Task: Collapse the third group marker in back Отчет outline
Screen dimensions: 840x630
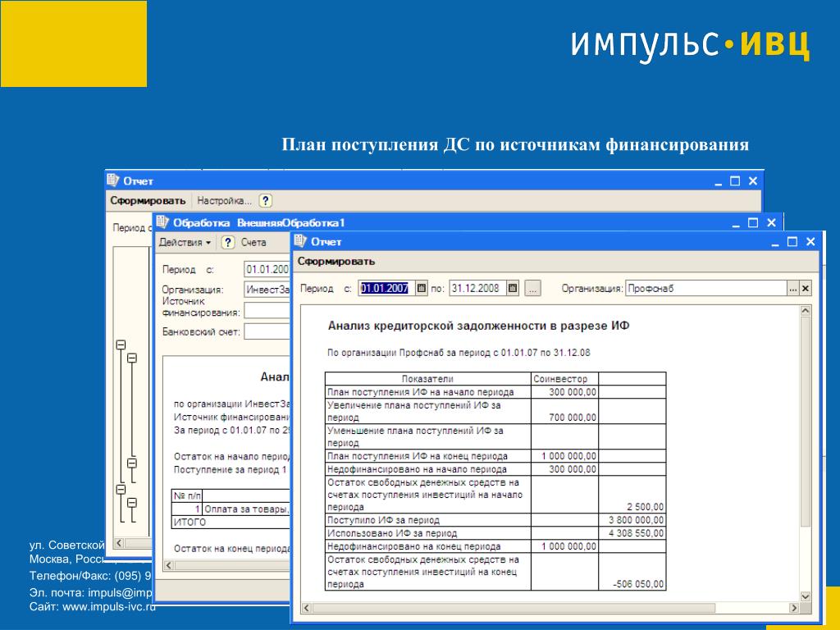Action: coord(132,463)
